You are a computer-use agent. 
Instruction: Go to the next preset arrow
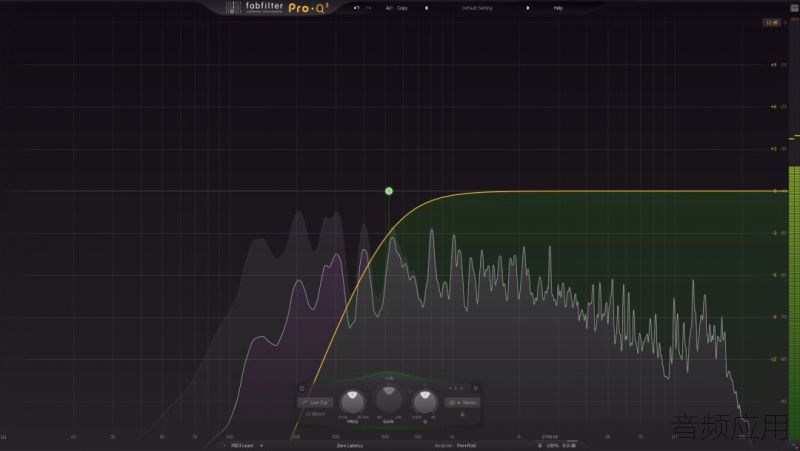click(528, 8)
